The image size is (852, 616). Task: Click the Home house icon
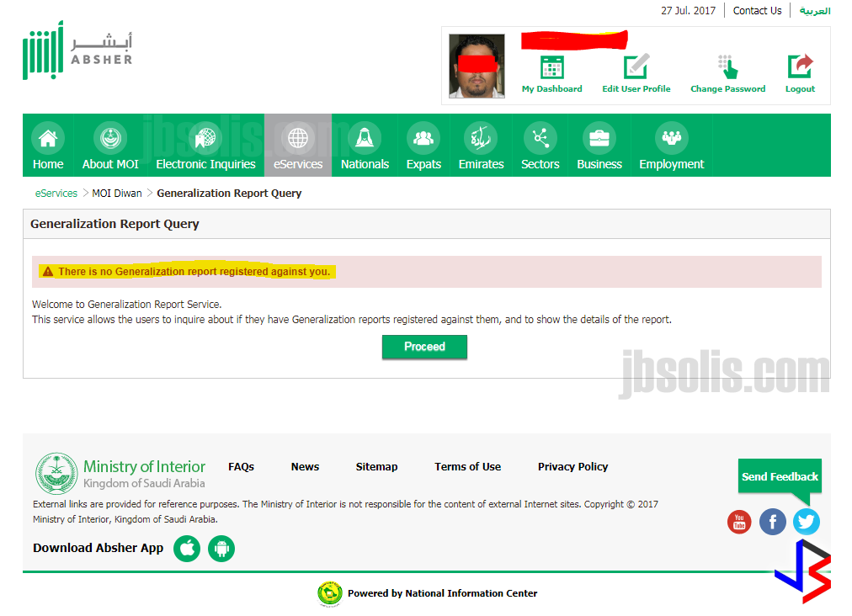pos(48,138)
